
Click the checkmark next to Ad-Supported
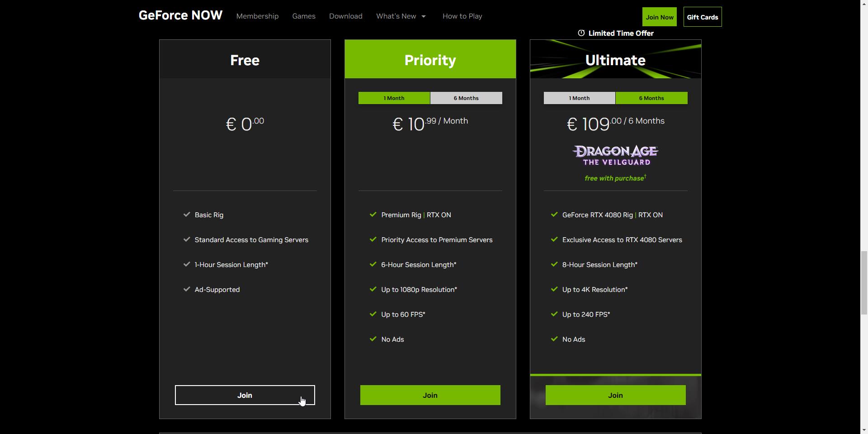(186, 289)
